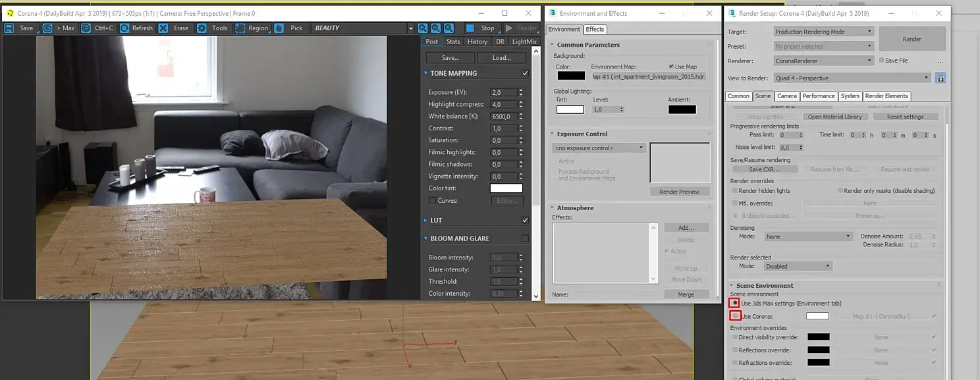Click the Load... button in Post tab
980x380 pixels.
(x=502, y=58)
